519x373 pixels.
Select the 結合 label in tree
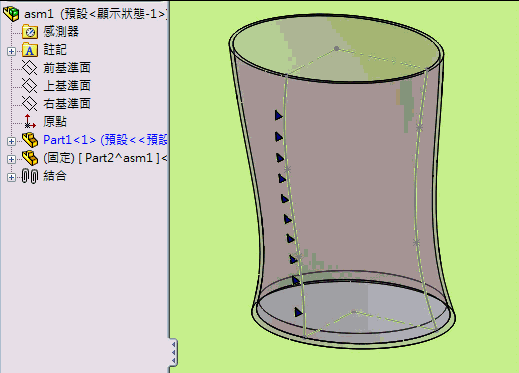55,176
